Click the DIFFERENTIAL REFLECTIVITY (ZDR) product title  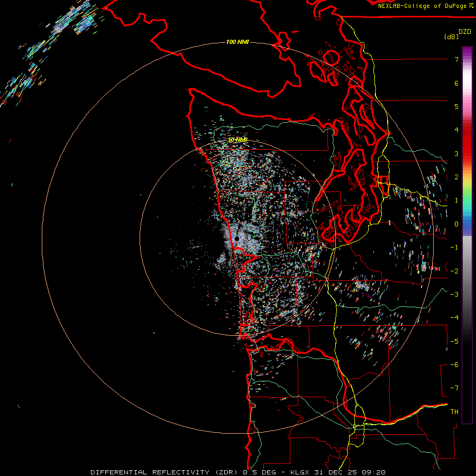[164, 472]
